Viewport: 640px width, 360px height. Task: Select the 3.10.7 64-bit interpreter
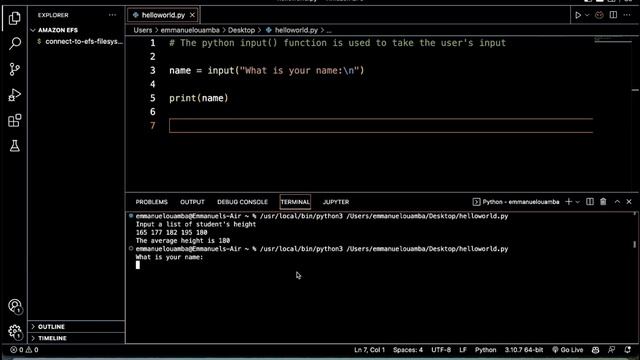524,350
